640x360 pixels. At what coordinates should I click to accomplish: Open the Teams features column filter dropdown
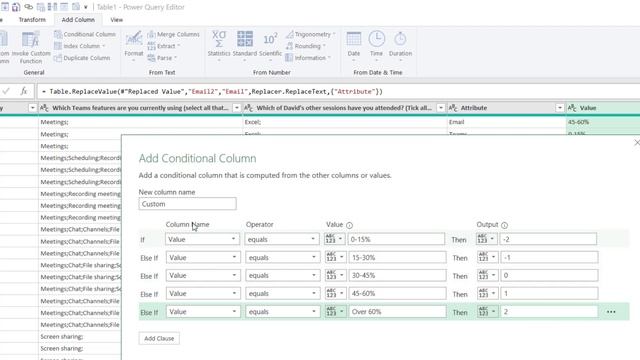pyautogui.click(x=236, y=108)
